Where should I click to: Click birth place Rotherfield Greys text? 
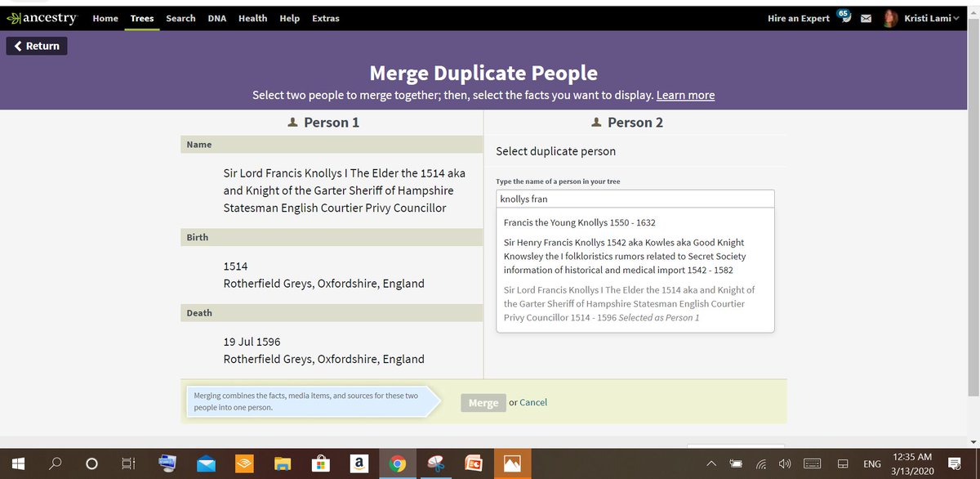324,284
